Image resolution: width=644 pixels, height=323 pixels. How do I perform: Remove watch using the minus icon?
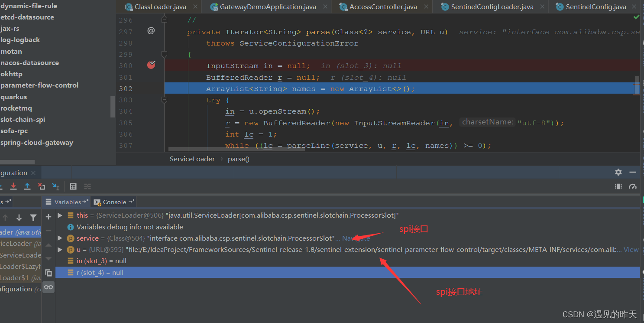click(49, 231)
